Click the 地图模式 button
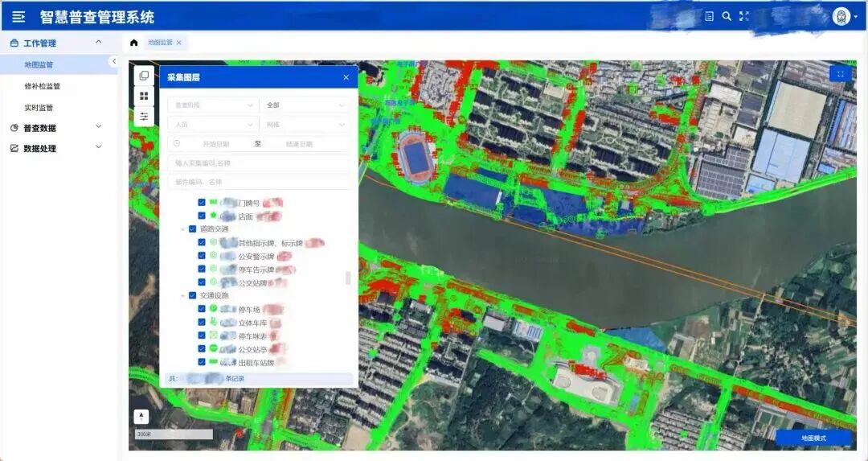Screen dimensions: 868x461 coord(813,438)
